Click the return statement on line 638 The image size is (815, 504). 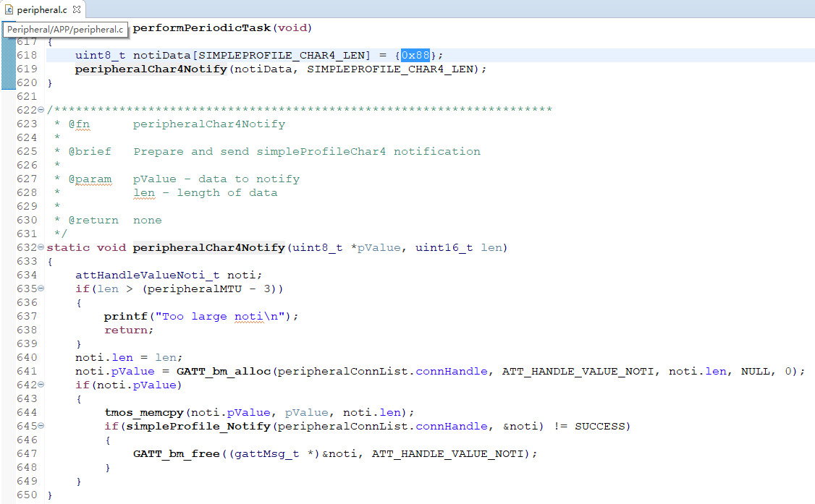point(128,330)
